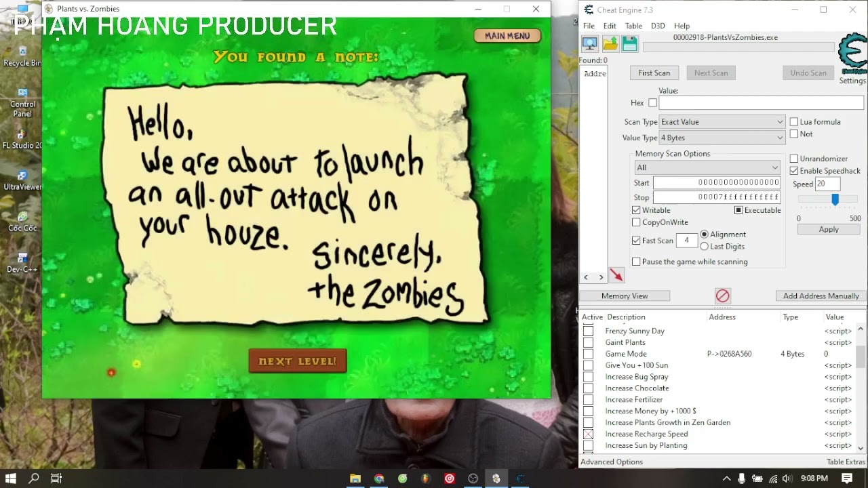Open File Explorer from the taskbar
The height and width of the screenshot is (488, 868).
click(x=355, y=479)
